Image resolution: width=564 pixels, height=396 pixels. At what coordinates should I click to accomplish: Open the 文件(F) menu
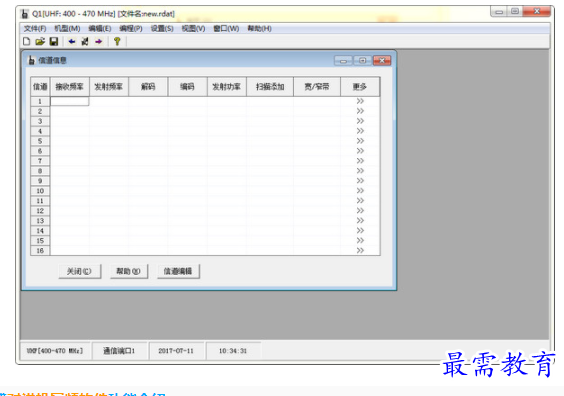point(35,28)
